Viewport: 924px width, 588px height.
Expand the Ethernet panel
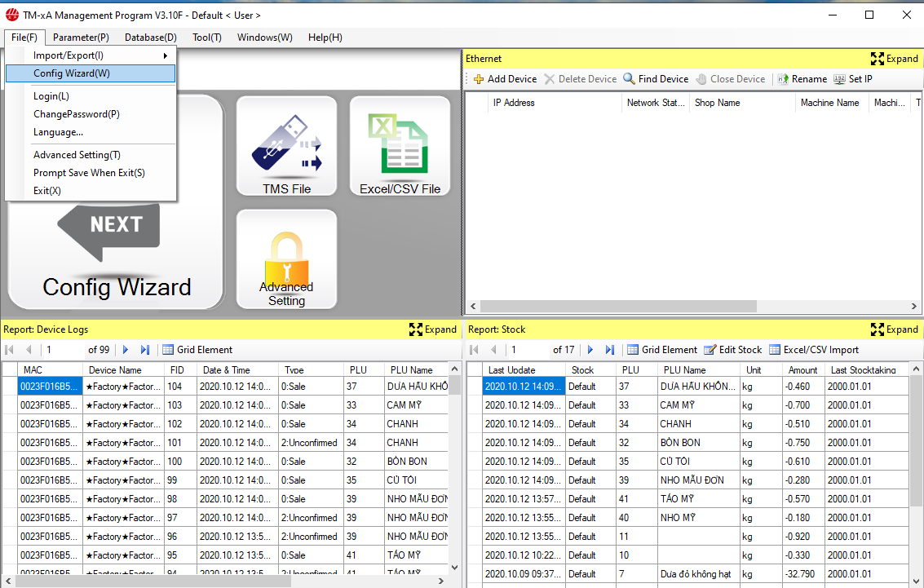click(x=894, y=59)
